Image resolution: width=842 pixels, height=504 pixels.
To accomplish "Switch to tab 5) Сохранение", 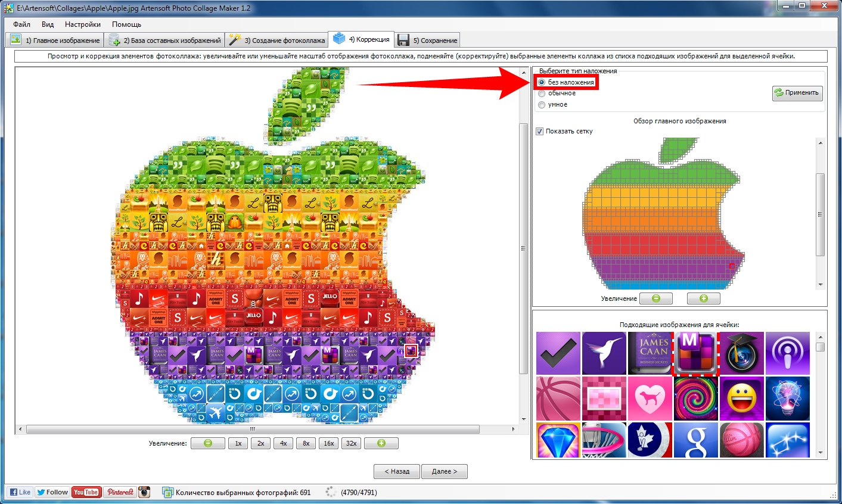I will pos(428,40).
